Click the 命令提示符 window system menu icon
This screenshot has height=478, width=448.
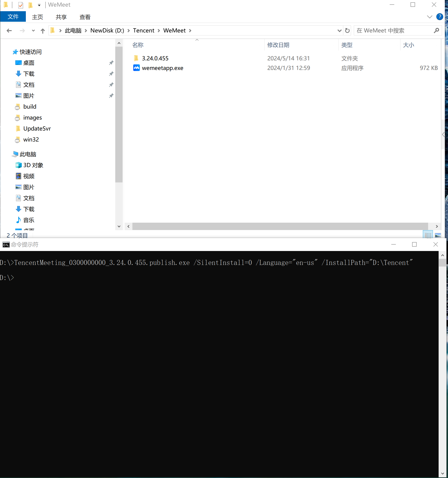6,245
